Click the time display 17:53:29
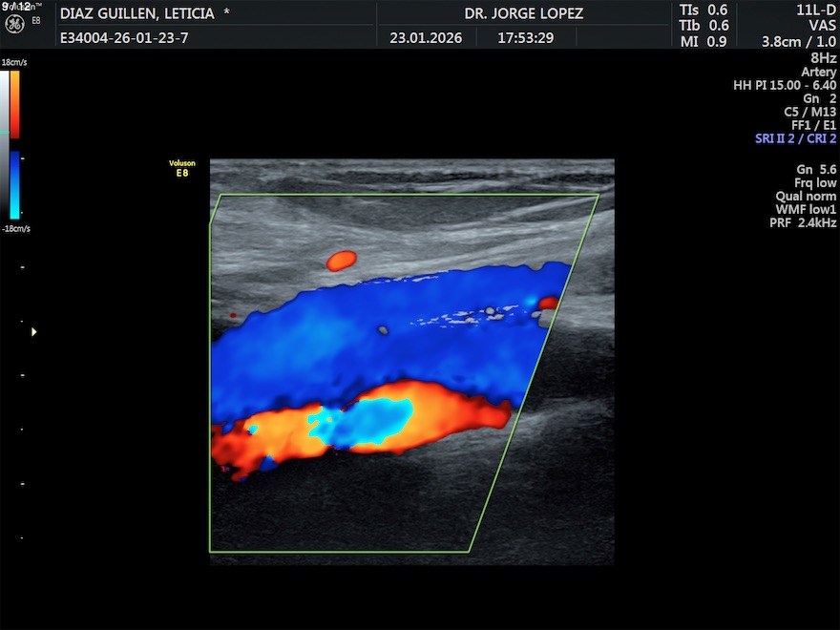 (x=523, y=39)
